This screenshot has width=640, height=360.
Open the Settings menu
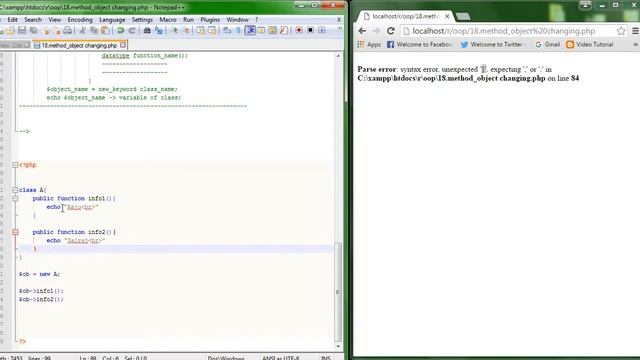point(142,20)
